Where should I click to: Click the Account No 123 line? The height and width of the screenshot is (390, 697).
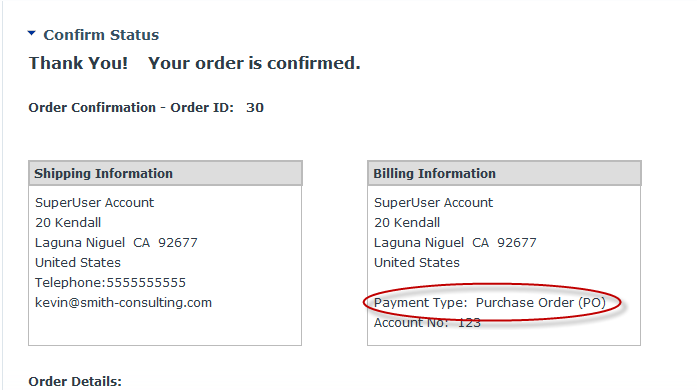coord(427,323)
